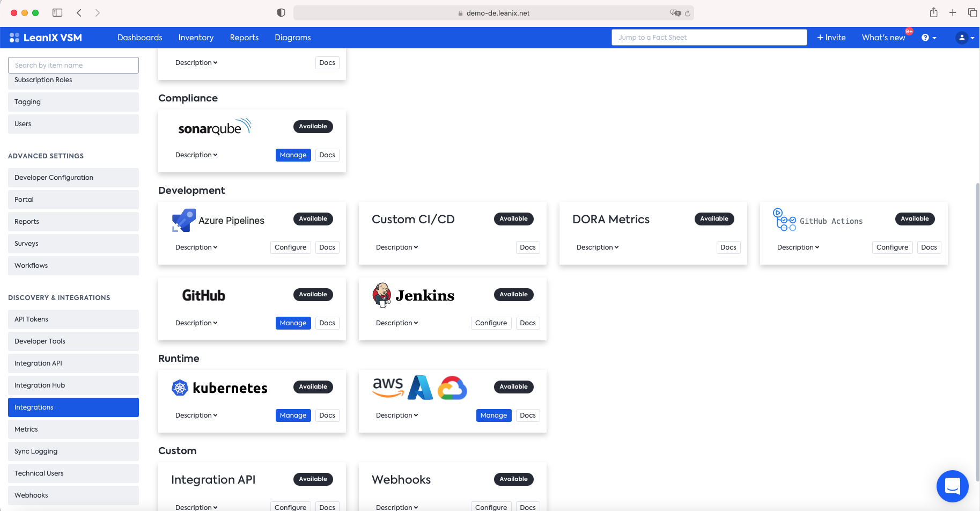Toggle the browser sidebar icon
Image resolution: width=980 pixels, height=511 pixels.
57,12
